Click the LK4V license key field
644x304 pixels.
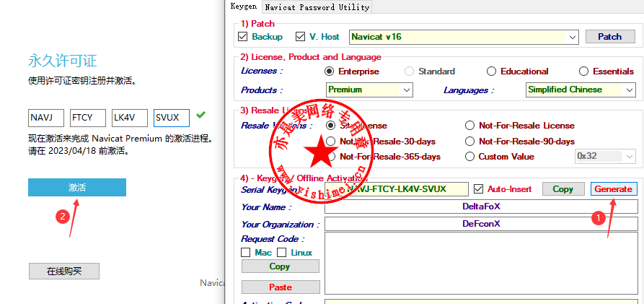click(130, 118)
